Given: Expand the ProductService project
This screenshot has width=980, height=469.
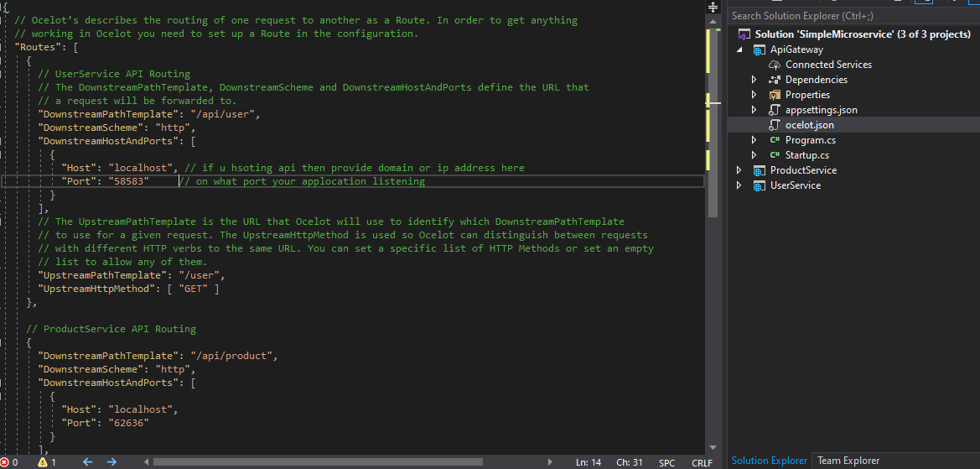Looking at the screenshot, I should 739,170.
